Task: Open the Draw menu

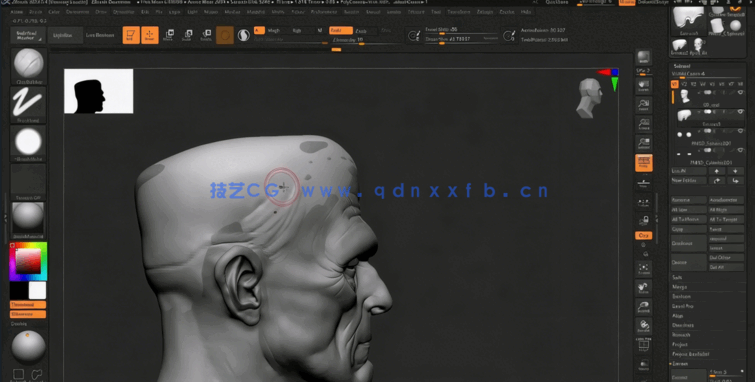Action: pos(101,12)
